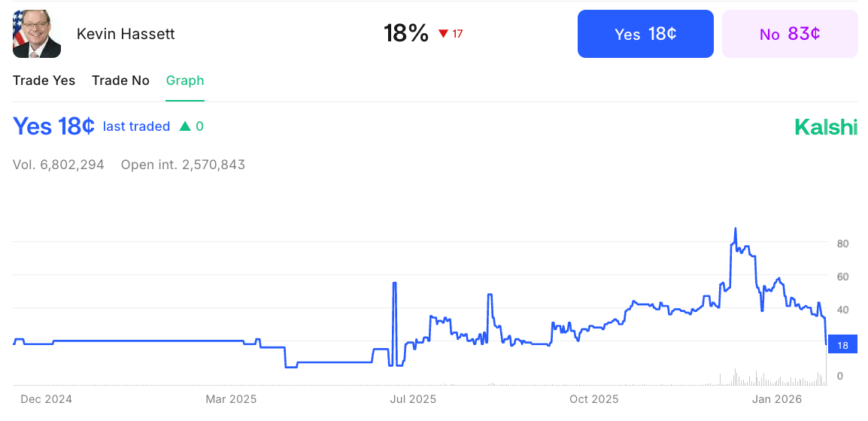The width and height of the screenshot is (868, 421).
Task: Click the Kevin Hassett name label
Action: tap(126, 34)
